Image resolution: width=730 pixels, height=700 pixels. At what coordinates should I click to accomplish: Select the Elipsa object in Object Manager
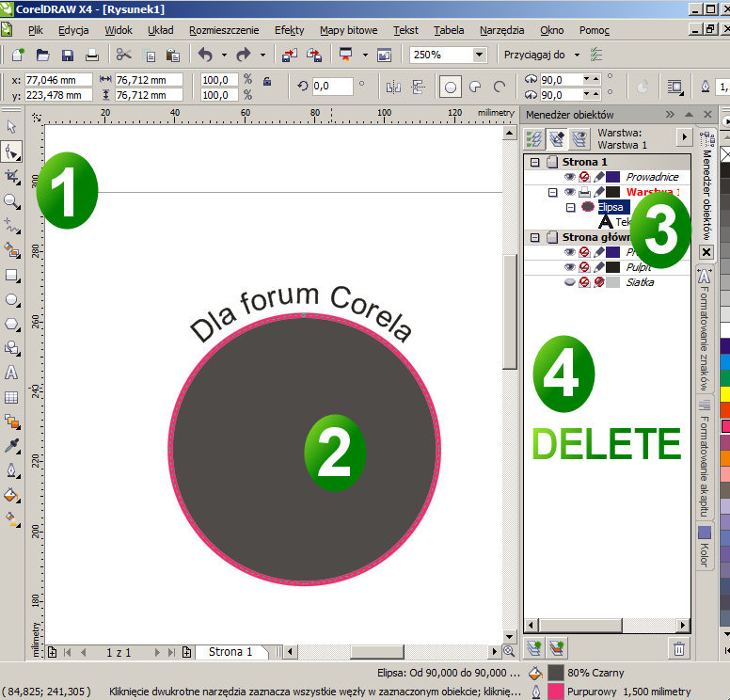click(x=610, y=207)
